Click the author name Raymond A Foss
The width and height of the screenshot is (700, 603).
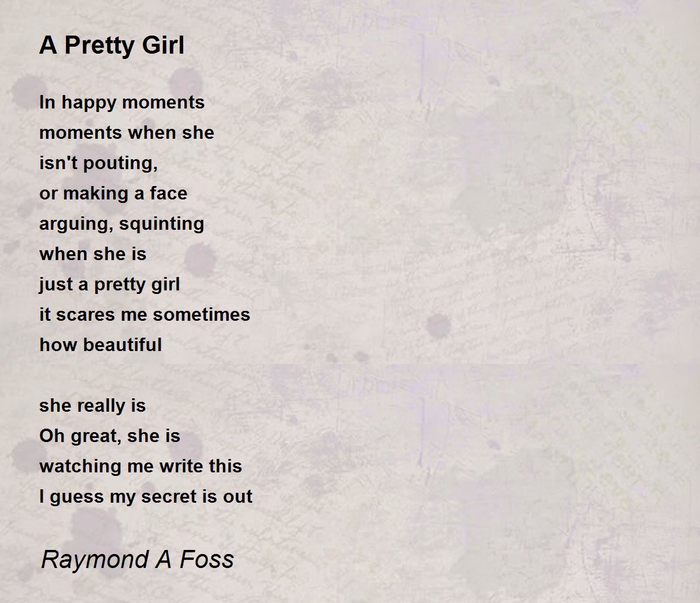point(138,559)
